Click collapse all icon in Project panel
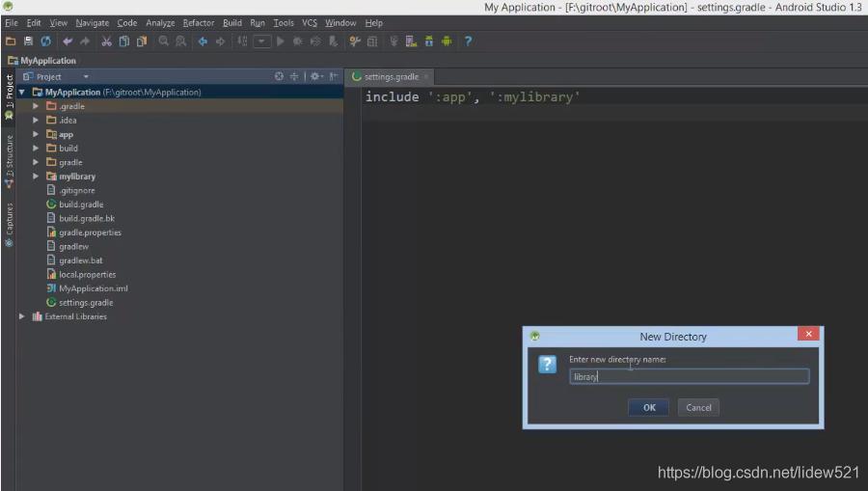Viewport: 868px width, 491px height. (x=294, y=76)
